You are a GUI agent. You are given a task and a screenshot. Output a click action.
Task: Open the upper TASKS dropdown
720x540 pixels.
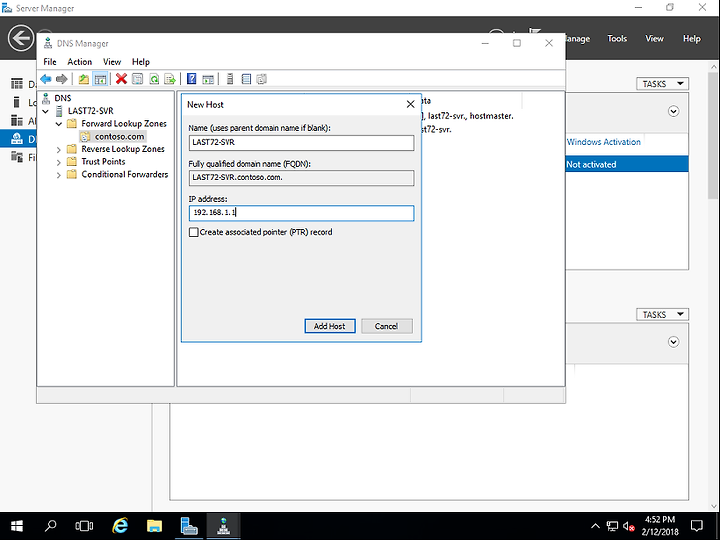[662, 84]
